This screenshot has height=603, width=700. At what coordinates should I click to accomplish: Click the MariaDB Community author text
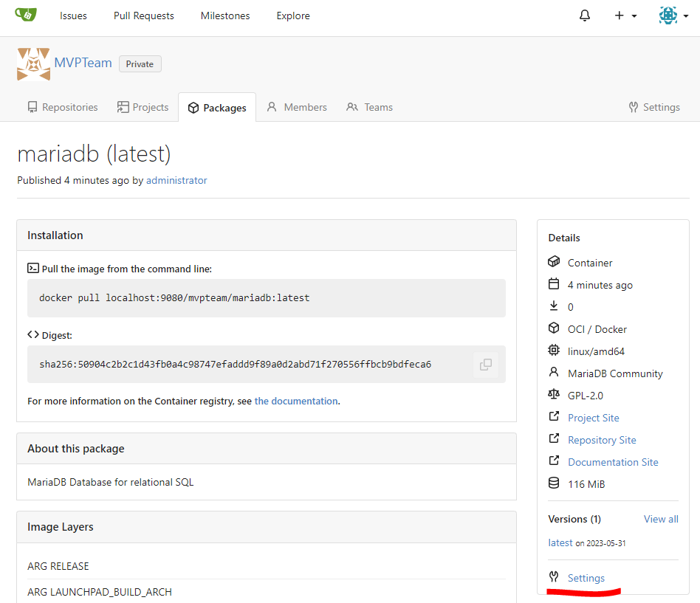pos(615,373)
